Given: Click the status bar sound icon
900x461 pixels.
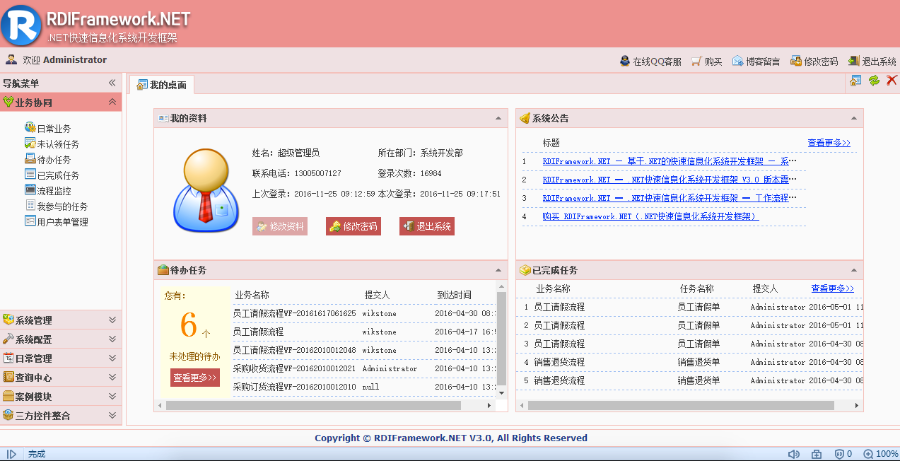Looking at the screenshot, I should click(794, 454).
